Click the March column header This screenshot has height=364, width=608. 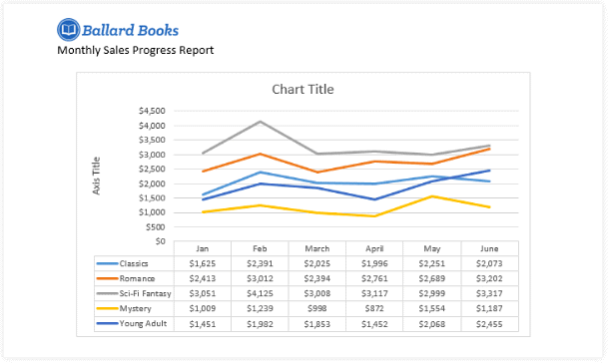point(317,248)
